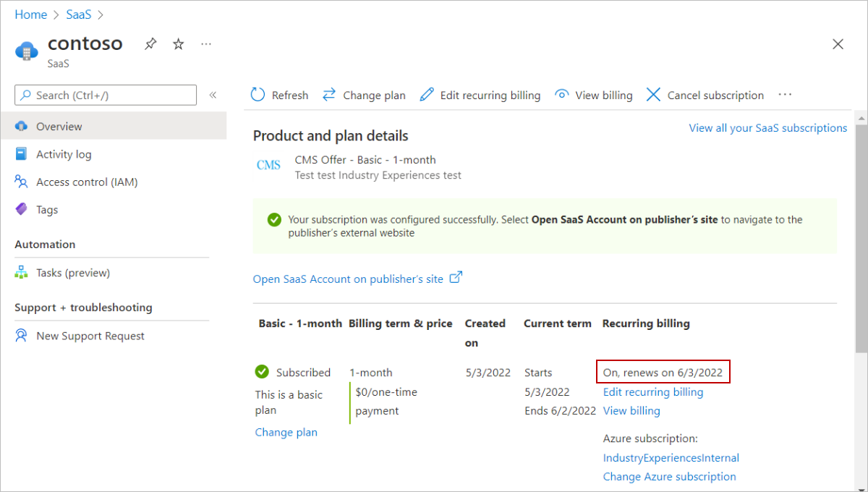This screenshot has height=492, width=868.
Task: Open IndustryExperiencesInternal Azure subscription link
Action: pos(671,458)
